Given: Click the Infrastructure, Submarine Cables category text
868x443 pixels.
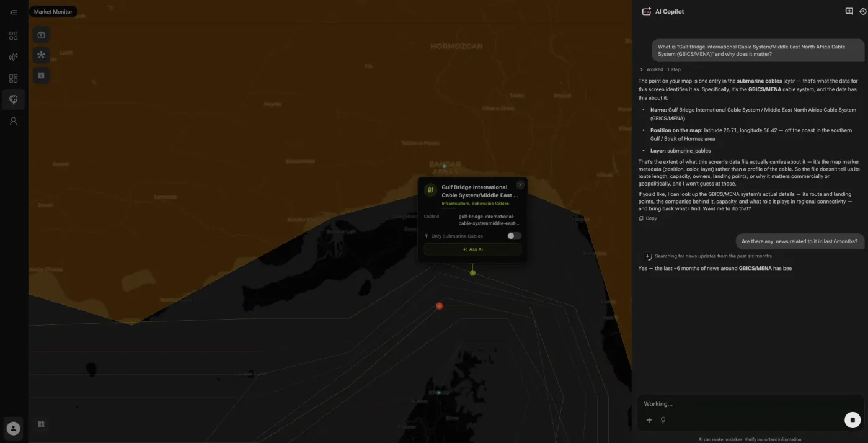Looking at the screenshot, I should 475,204.
